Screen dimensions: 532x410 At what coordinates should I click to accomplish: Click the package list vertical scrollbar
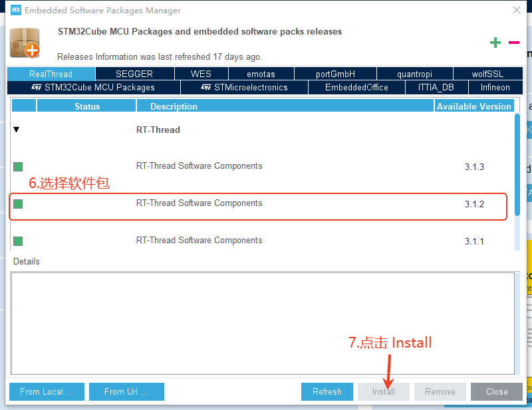point(517,165)
